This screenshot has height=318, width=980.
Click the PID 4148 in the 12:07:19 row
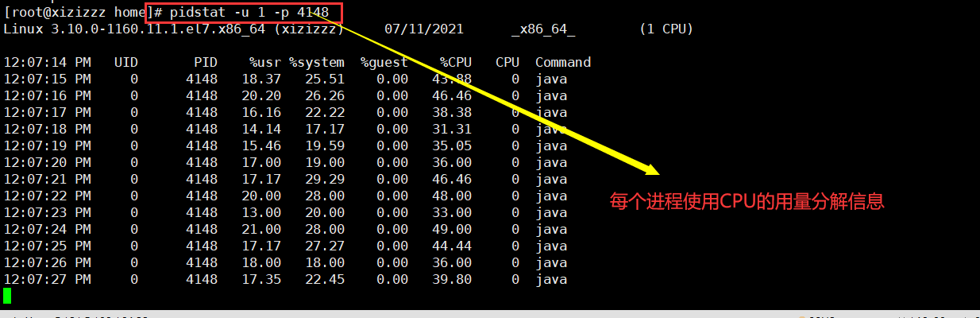pyautogui.click(x=202, y=145)
